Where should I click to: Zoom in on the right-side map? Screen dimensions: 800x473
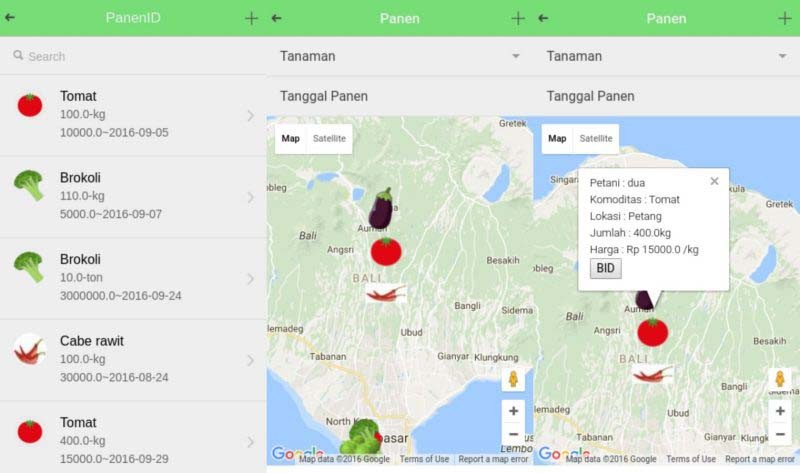[780, 411]
